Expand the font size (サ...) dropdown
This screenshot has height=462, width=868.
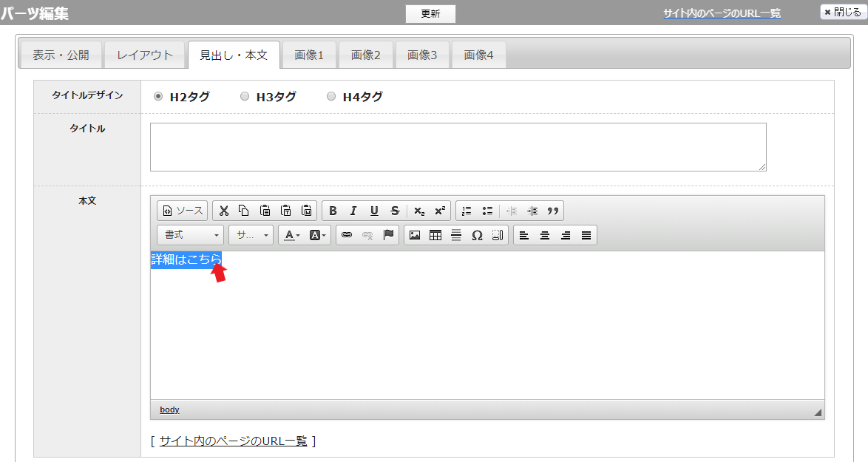pos(251,235)
